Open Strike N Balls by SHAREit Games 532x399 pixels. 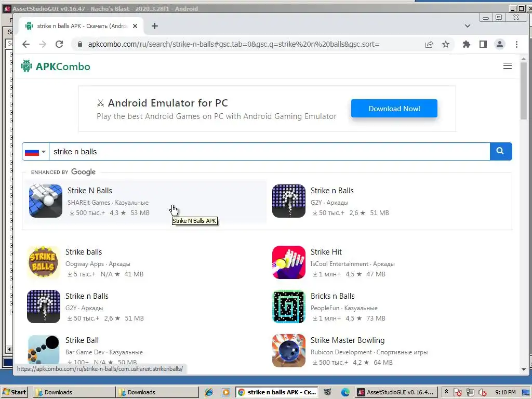[89, 191]
